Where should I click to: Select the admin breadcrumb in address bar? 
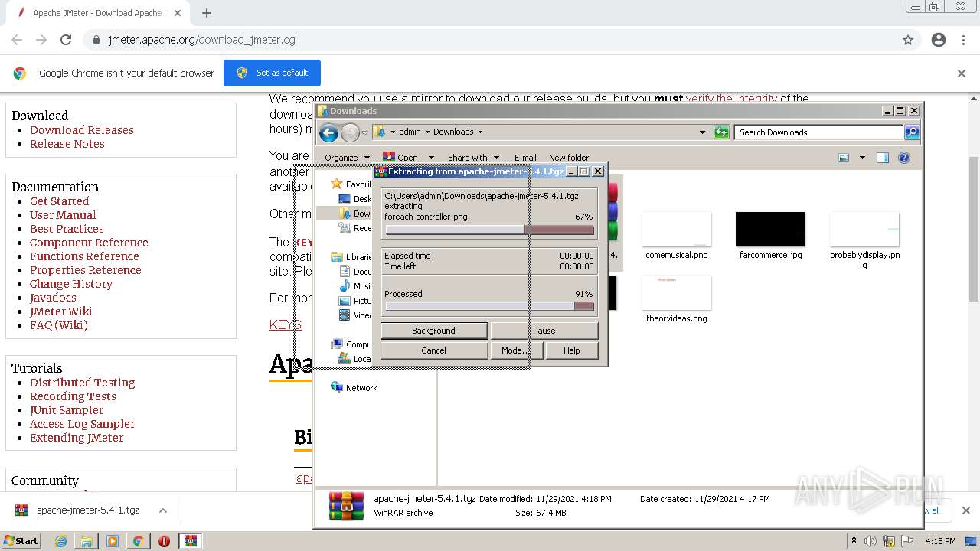(410, 132)
